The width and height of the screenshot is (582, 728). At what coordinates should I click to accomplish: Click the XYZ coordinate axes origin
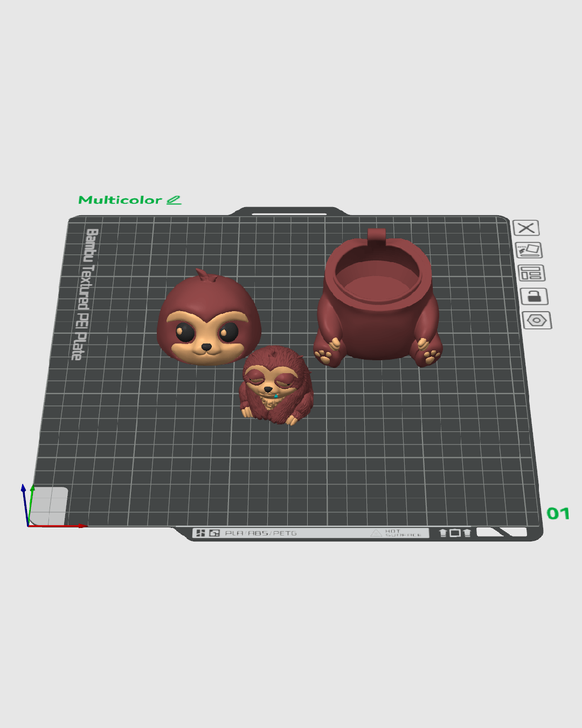28,525
